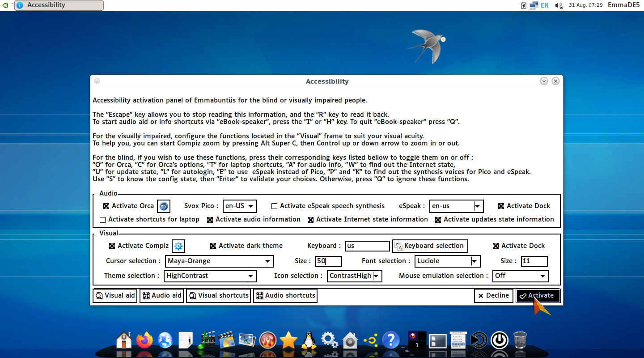Click roll-up arrow button in Accessibility titlebar
Viewport: 644px width, 358px height.
[x=544, y=81]
